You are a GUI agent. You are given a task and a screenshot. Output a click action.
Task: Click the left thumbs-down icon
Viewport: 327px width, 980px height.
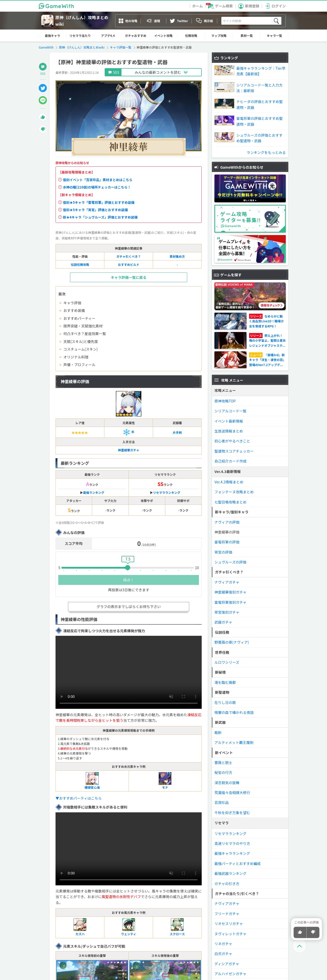tap(43, 129)
